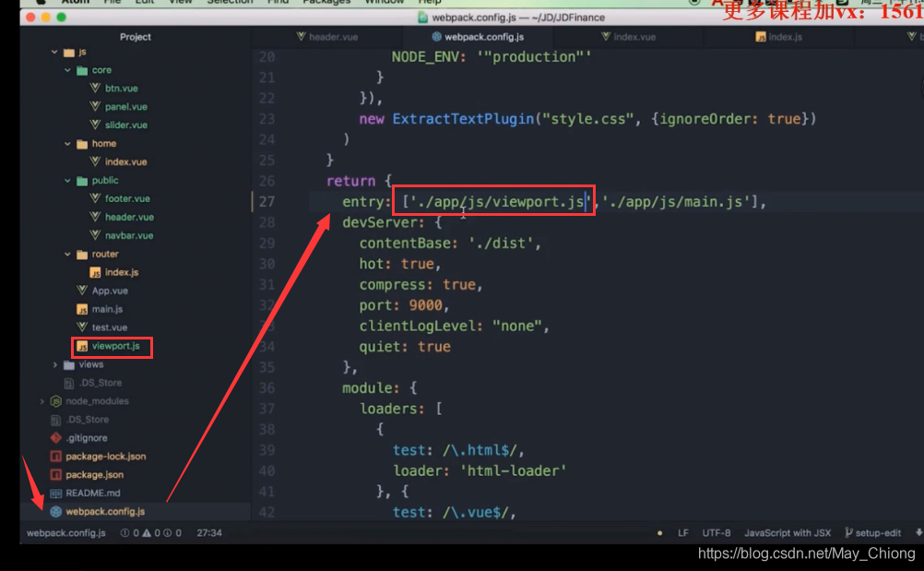The image size is (924, 571).
Task: Click the webpack icon beside webpack.config.js in tree
Action: pos(56,511)
